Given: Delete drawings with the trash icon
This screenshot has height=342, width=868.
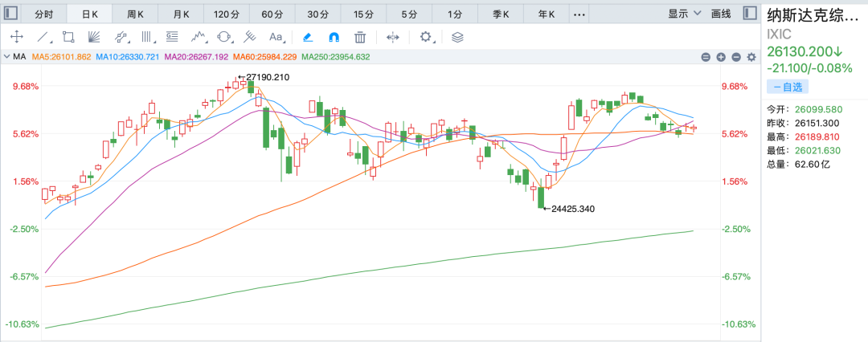Looking at the screenshot, I should pos(360,38).
